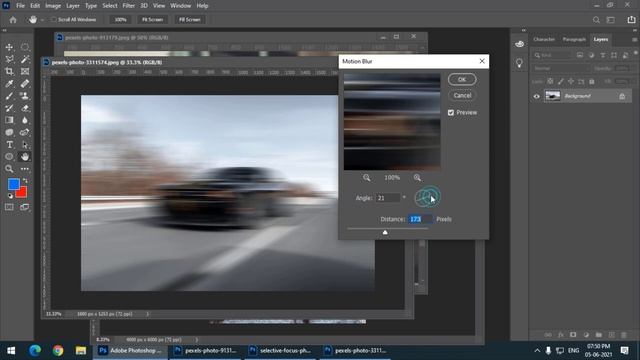Select the Move tool
The height and width of the screenshot is (360, 640).
click(x=9, y=47)
